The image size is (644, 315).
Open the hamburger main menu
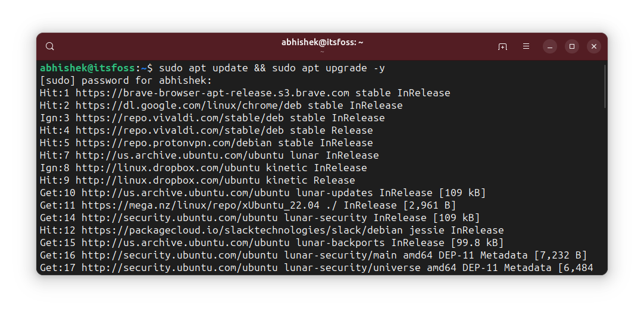click(x=526, y=46)
